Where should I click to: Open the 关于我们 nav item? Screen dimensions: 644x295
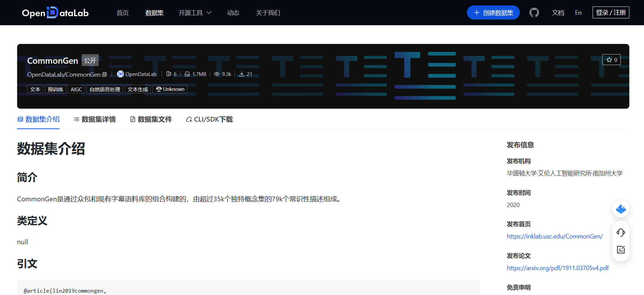(x=268, y=13)
